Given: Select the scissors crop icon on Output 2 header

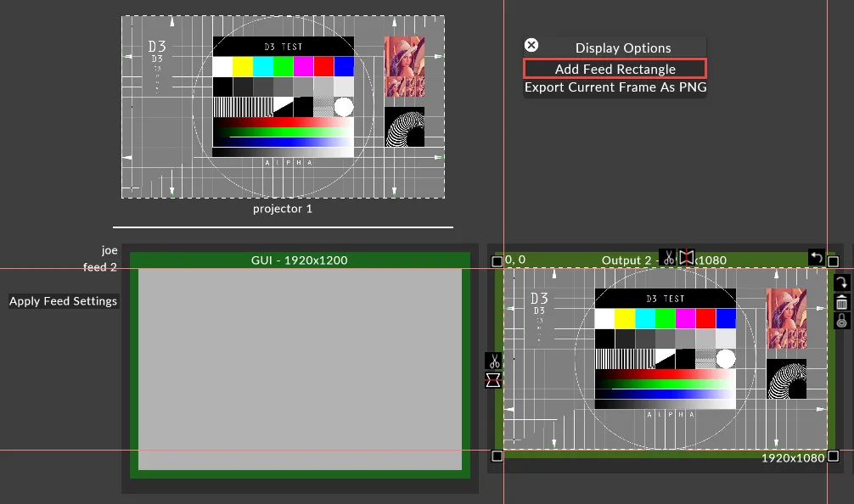Looking at the screenshot, I should tap(669, 258).
